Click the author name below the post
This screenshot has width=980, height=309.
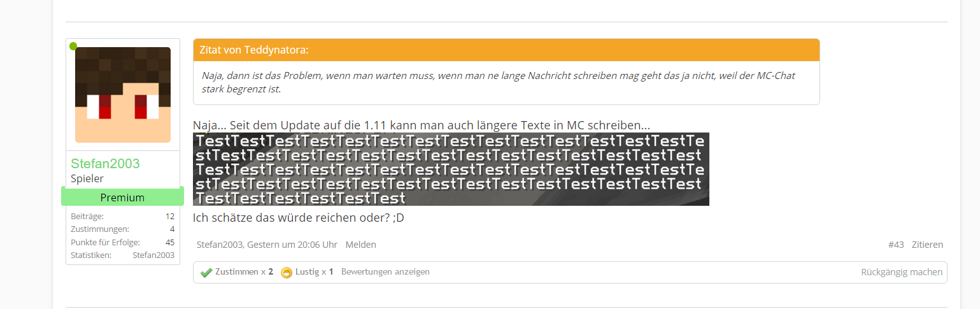pyautogui.click(x=220, y=245)
